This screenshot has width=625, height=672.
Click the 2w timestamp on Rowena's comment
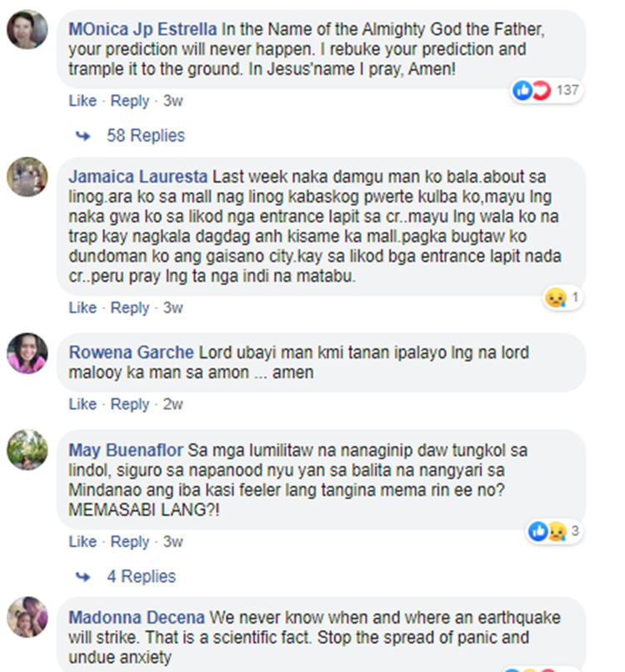point(173,404)
